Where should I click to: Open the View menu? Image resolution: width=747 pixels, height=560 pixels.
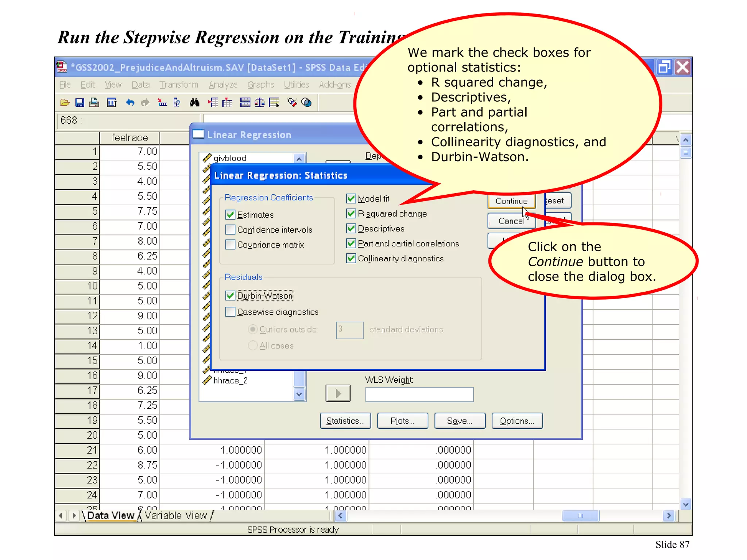(x=113, y=85)
